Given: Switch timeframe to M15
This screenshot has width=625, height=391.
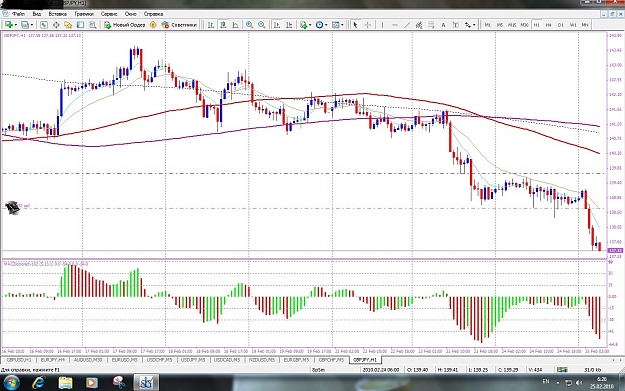Looking at the screenshot, I should point(512,25).
